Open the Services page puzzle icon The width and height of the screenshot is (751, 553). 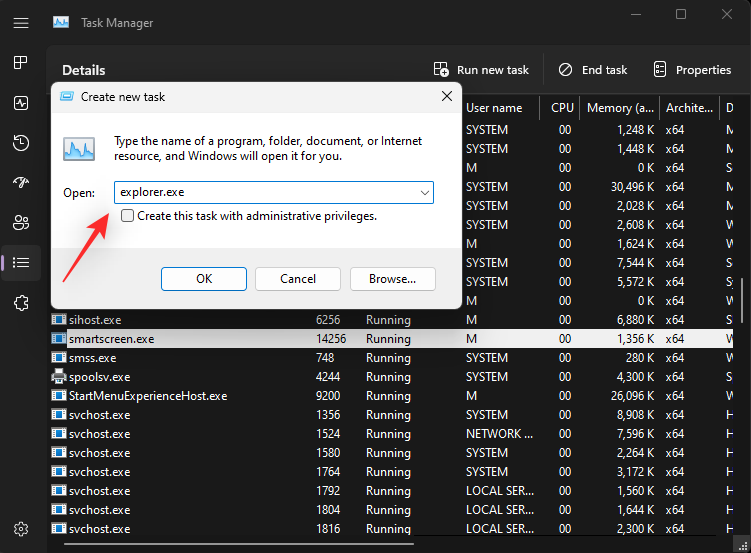(x=21, y=302)
